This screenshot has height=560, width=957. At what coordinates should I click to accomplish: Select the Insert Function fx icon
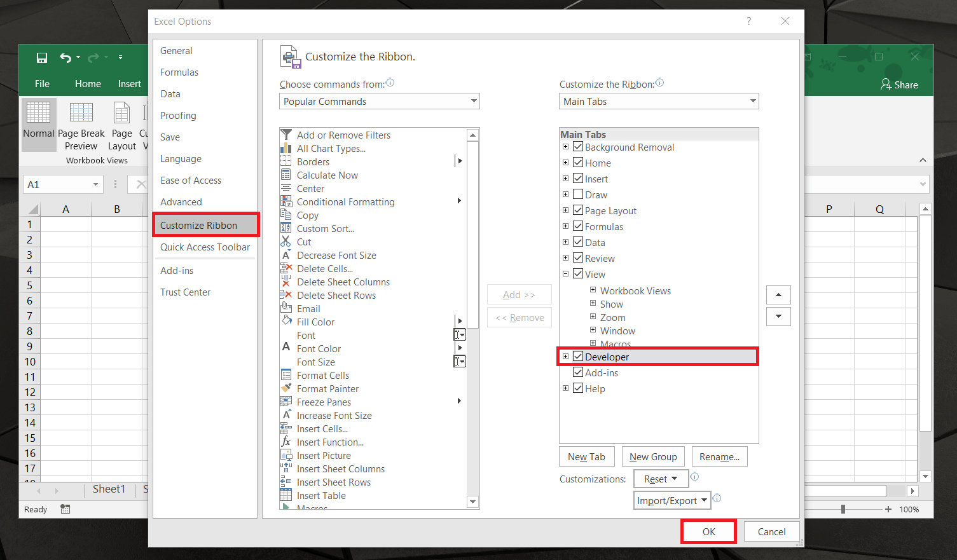pyautogui.click(x=286, y=442)
